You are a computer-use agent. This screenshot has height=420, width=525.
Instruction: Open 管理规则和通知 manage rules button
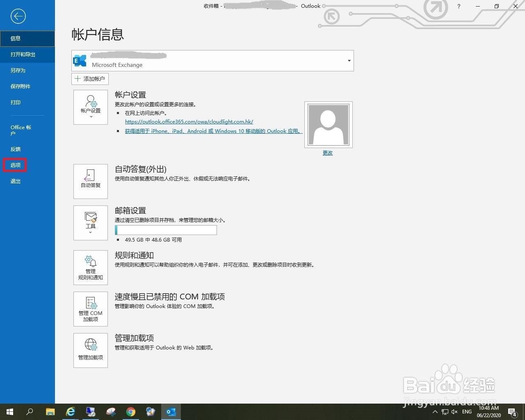[91, 267]
